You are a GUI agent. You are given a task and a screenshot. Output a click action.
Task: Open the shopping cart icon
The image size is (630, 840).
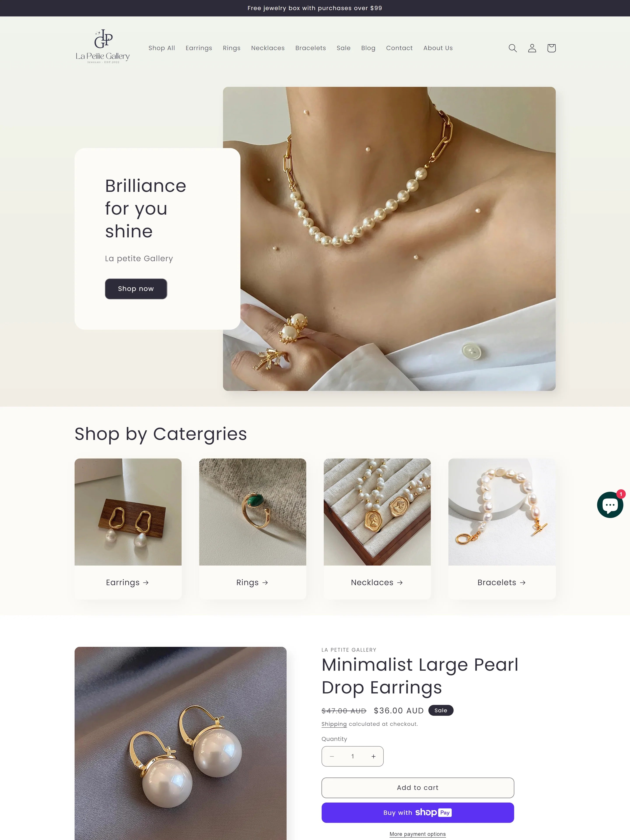pos(551,48)
